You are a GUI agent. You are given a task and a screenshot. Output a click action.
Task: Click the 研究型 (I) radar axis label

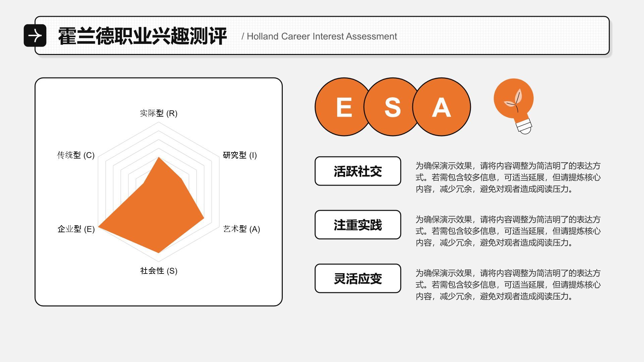click(x=240, y=155)
